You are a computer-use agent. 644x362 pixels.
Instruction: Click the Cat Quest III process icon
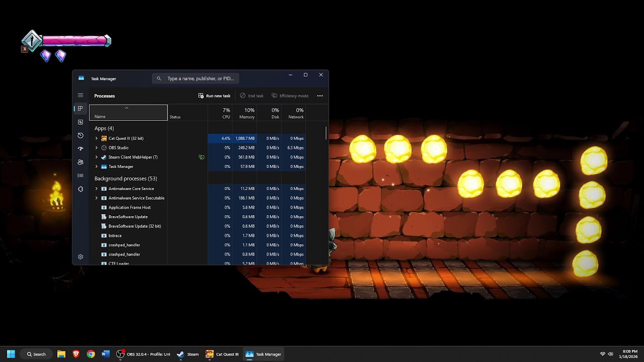point(104,138)
